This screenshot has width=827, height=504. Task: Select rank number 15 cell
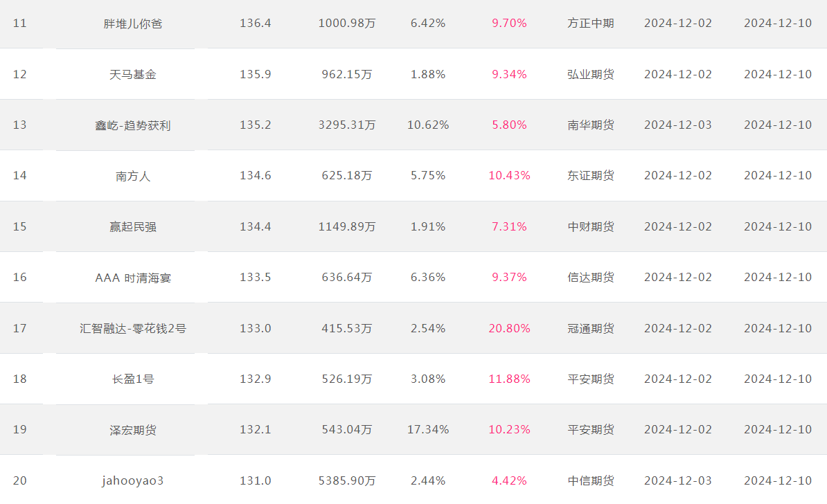tap(19, 226)
